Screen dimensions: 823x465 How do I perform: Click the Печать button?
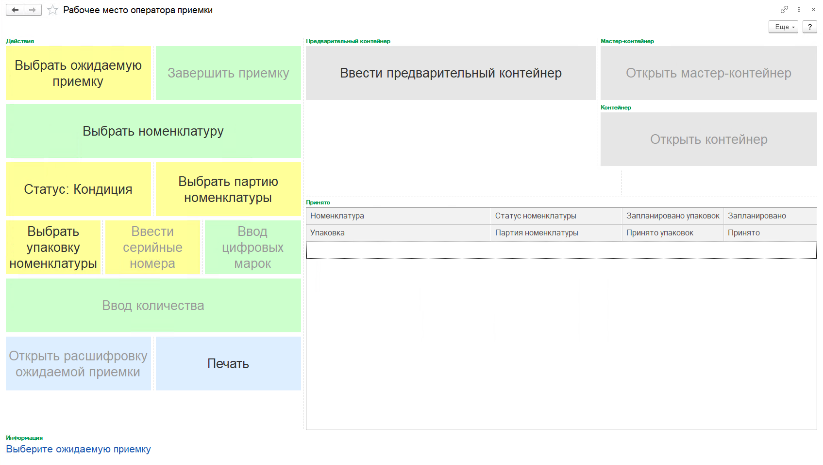point(228,364)
